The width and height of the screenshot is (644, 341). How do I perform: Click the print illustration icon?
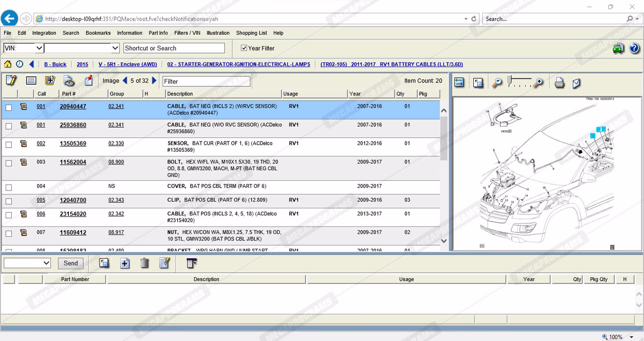click(x=559, y=83)
